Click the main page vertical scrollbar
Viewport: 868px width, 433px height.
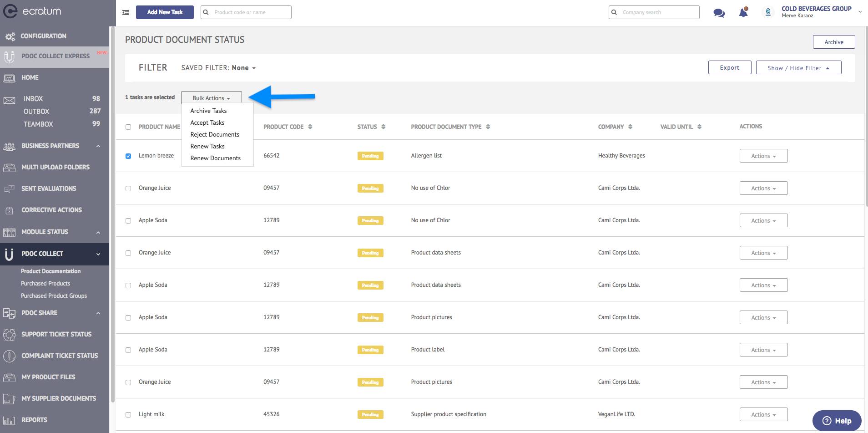[866, 116]
